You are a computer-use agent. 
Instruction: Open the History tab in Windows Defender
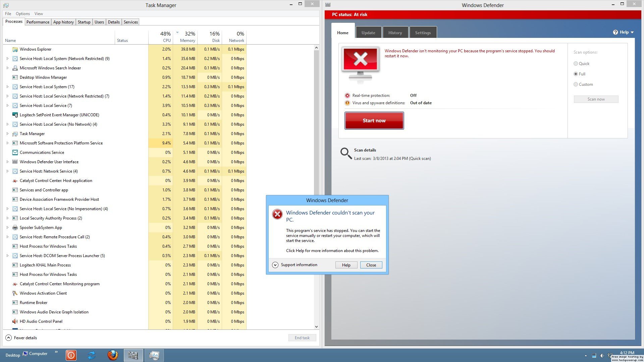[395, 33]
